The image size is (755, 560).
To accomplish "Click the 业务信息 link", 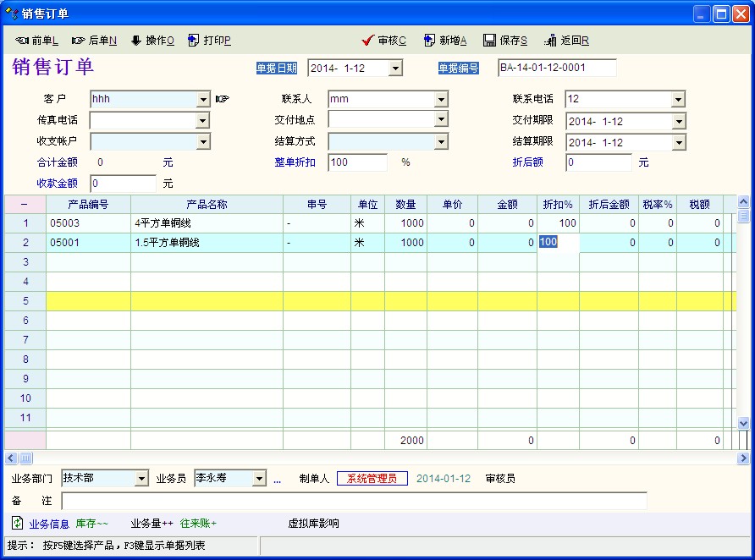I will tap(49, 524).
